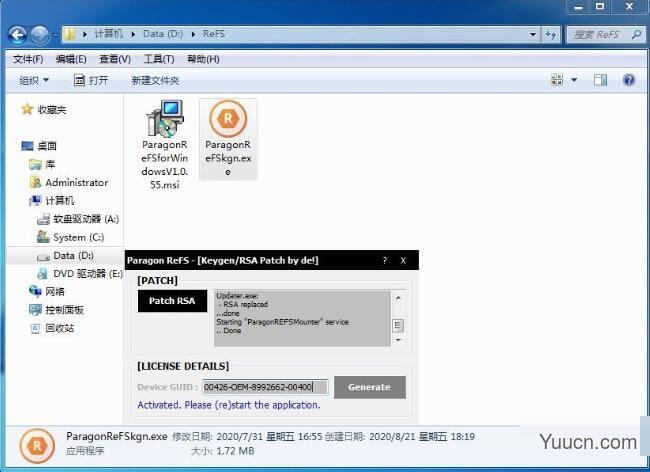650x472 pixels.
Task: Click ParagonReFSkgn.exe icon in details pane
Action: tap(37, 446)
